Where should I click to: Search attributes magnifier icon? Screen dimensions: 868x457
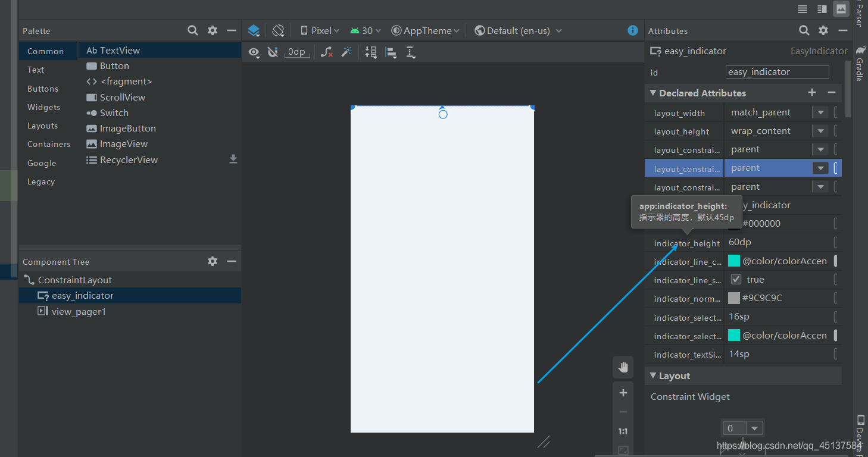point(804,30)
